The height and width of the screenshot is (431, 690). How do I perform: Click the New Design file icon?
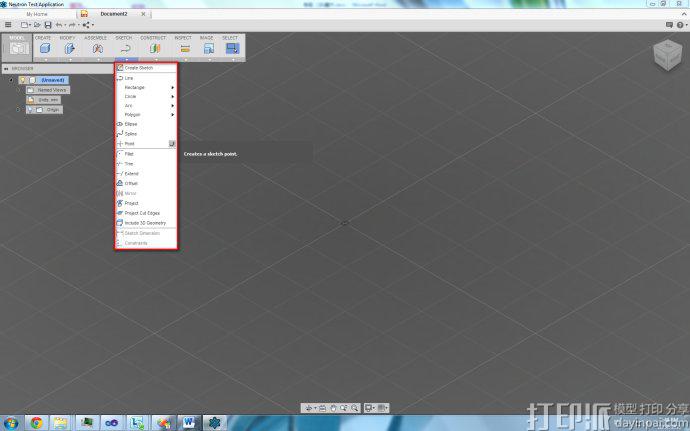(26, 25)
